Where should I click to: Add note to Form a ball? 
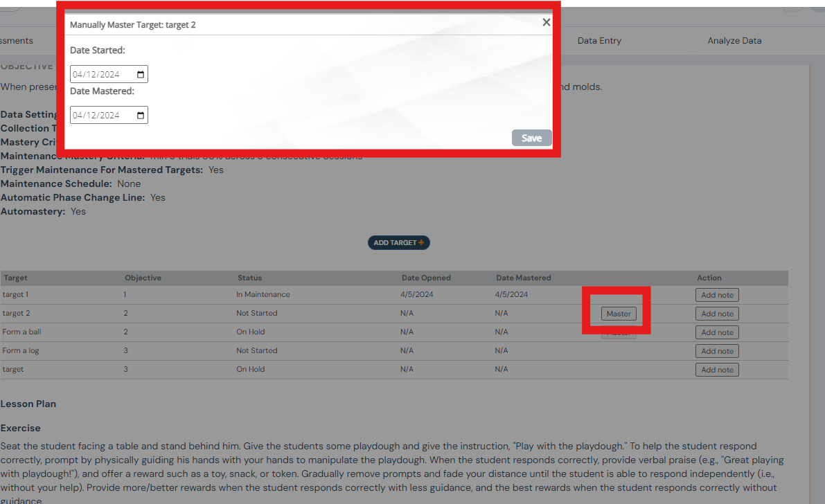tap(717, 332)
